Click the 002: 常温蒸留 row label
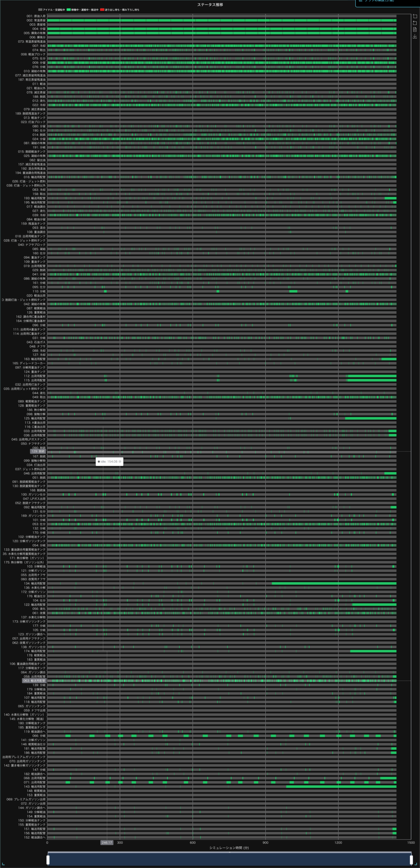 click(36, 20)
